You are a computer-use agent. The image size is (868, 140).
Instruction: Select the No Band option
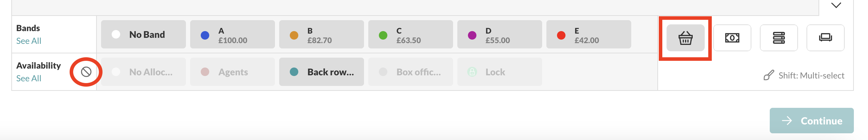click(143, 34)
